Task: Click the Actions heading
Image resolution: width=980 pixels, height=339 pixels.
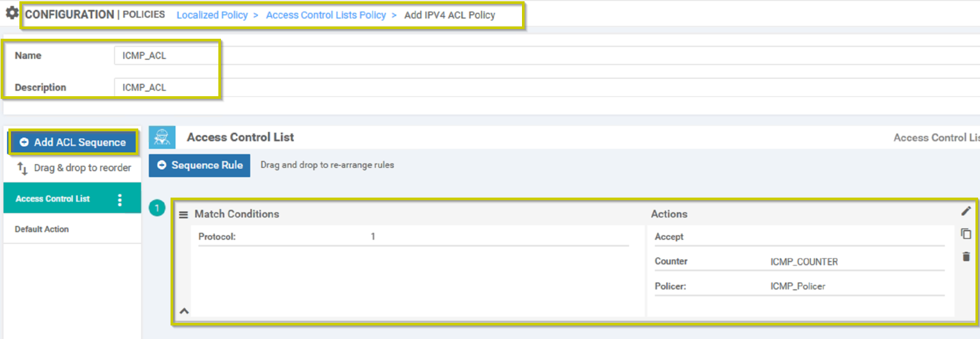Action: coord(669,214)
